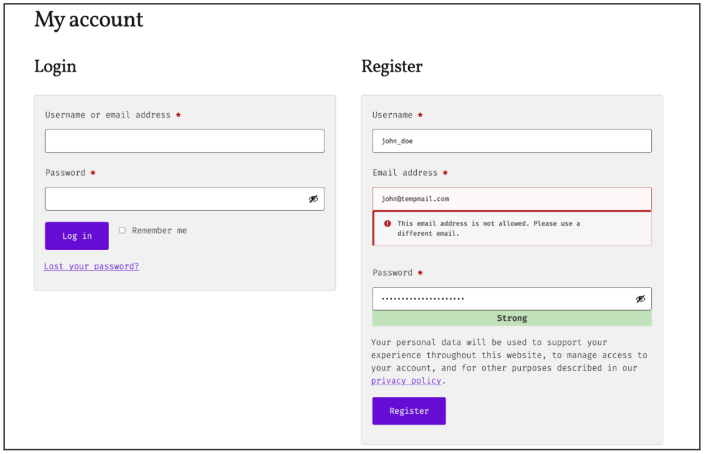Screen dimensions: 704x454
Task: Follow the privacy policy link
Action: click(x=406, y=381)
